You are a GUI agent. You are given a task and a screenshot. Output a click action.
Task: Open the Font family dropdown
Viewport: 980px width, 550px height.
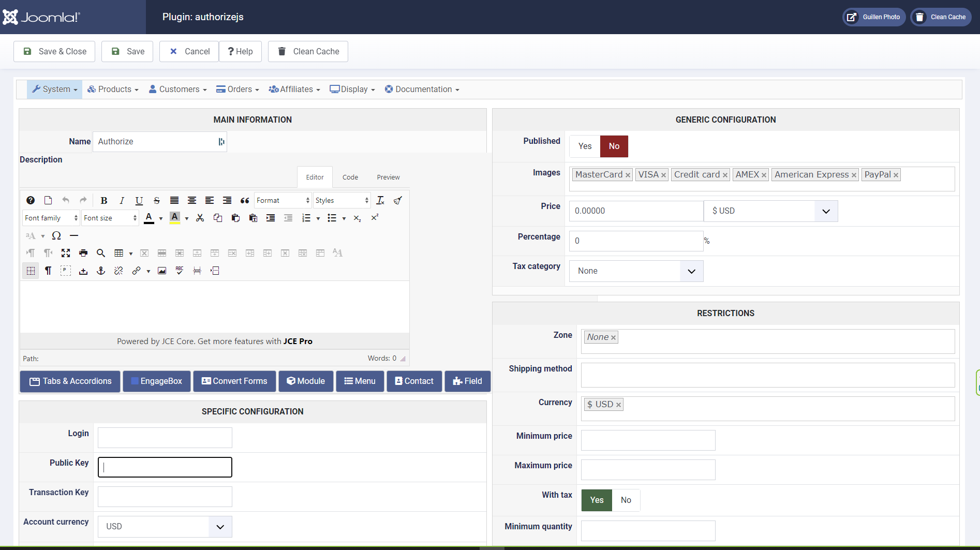[51, 218]
